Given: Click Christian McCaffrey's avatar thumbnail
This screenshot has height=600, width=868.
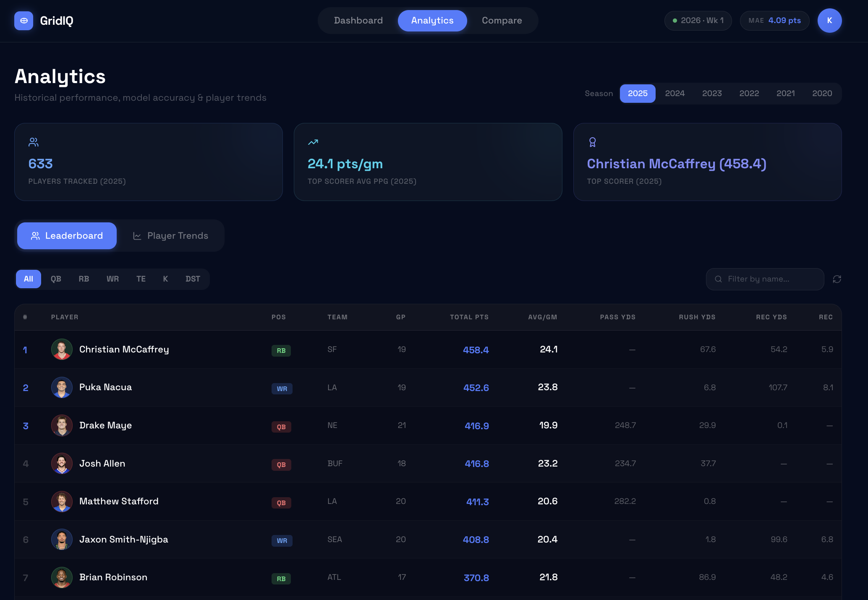Looking at the screenshot, I should [x=62, y=350].
